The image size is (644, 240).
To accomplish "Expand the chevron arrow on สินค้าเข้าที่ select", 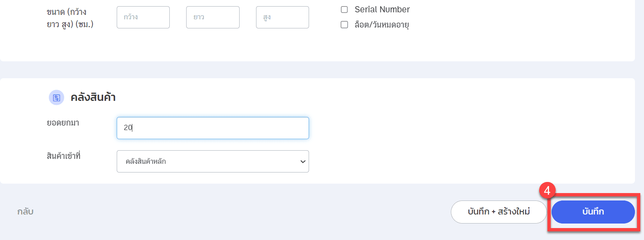I will (303, 161).
